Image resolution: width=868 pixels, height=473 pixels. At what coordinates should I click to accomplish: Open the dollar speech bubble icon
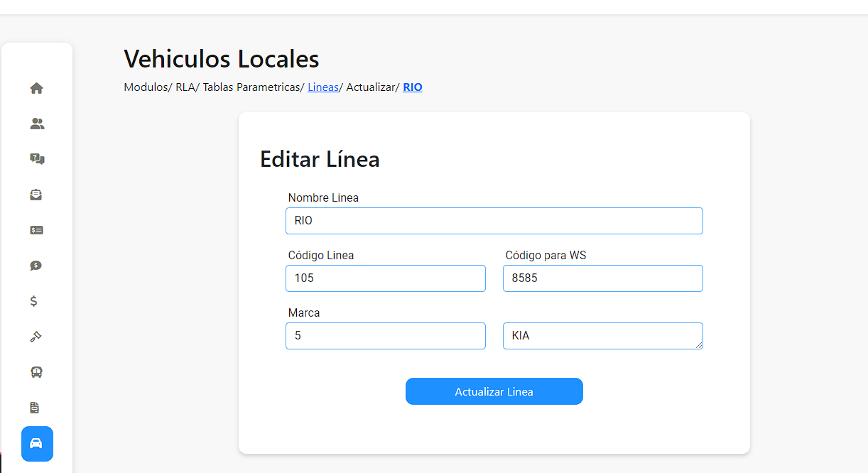coord(36,266)
